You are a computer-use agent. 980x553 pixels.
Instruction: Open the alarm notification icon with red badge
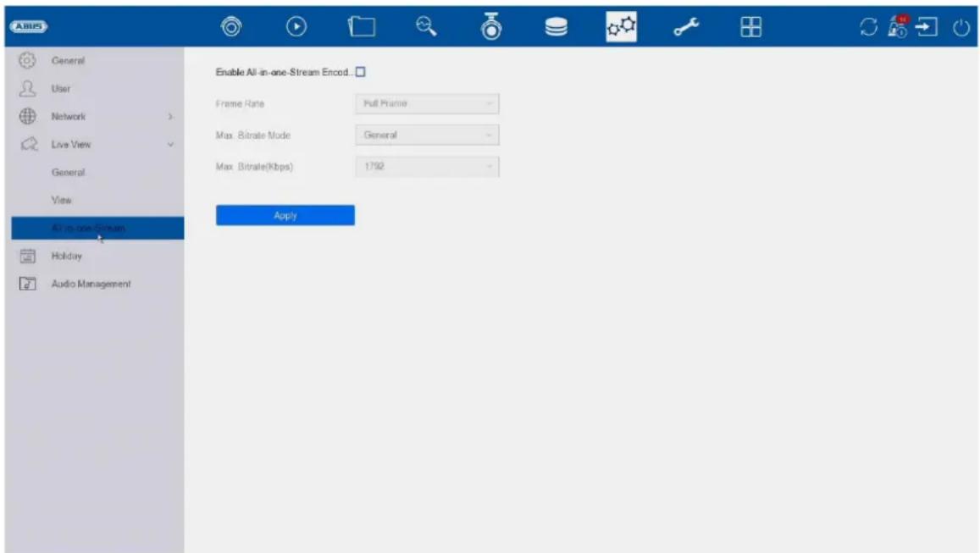898,26
